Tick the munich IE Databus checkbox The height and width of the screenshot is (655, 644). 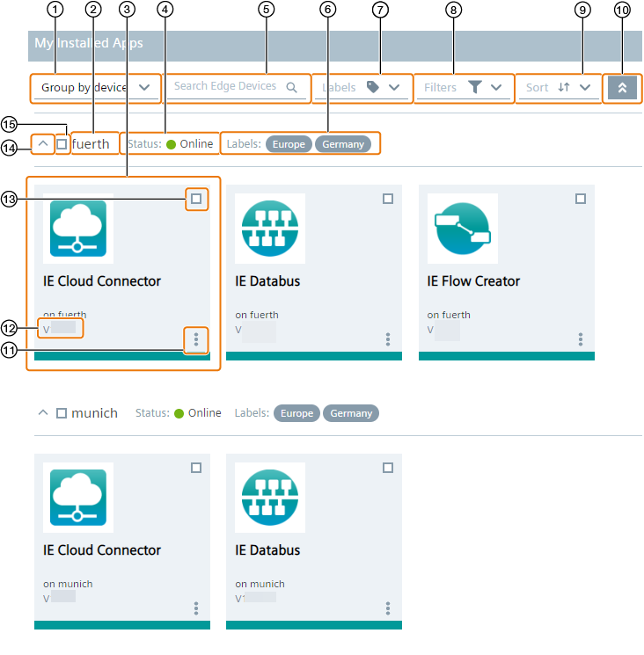coord(388,469)
